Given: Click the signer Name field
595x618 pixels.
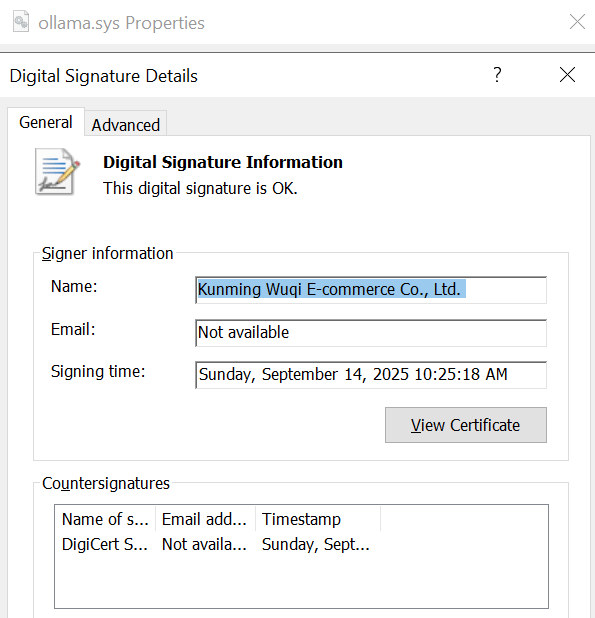Looking at the screenshot, I should point(371,290).
